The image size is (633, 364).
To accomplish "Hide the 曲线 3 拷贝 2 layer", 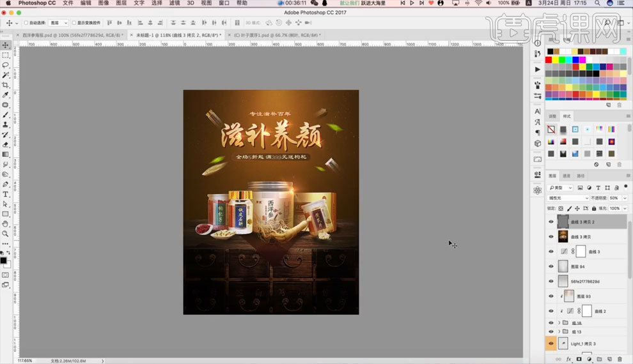I will click(x=551, y=222).
